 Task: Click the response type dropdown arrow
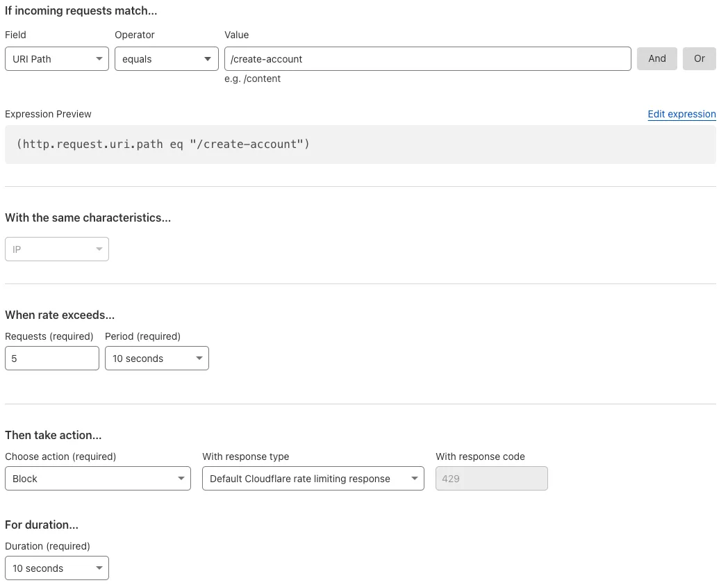click(415, 478)
